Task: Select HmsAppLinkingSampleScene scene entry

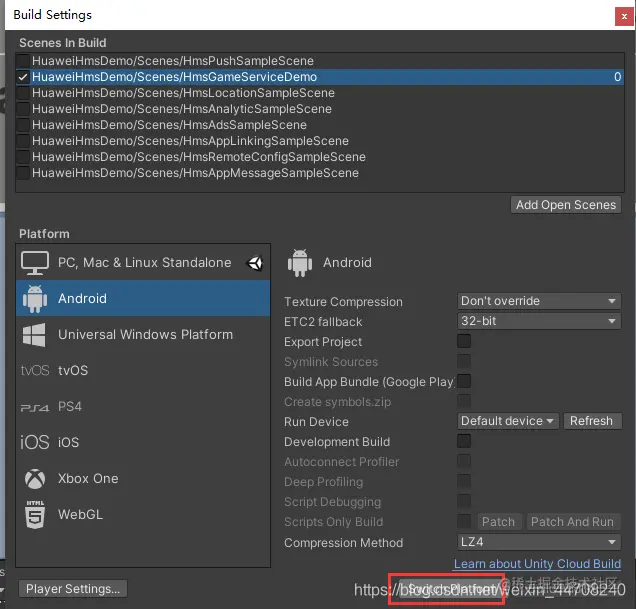Action: (320, 141)
